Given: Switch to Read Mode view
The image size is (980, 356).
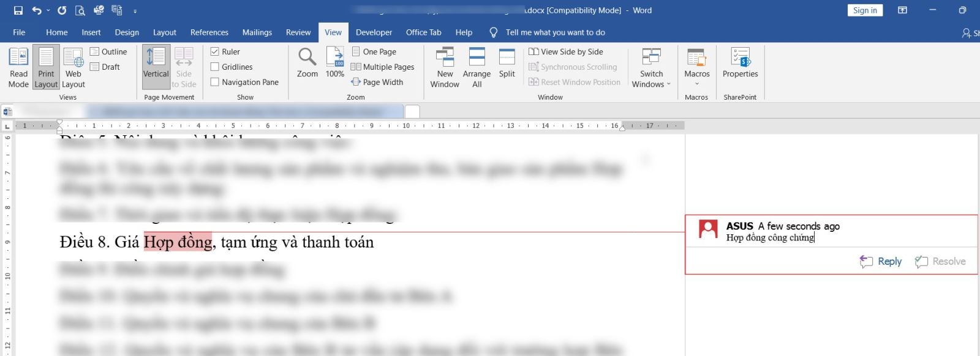Looking at the screenshot, I should click(18, 67).
